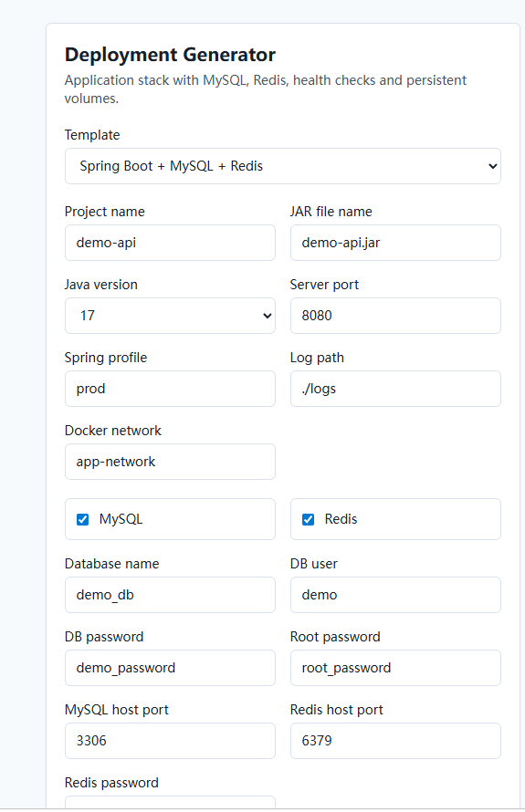Uncheck the MySQL checkbox
Image resolution: width=525 pixels, height=812 pixels.
click(82, 519)
